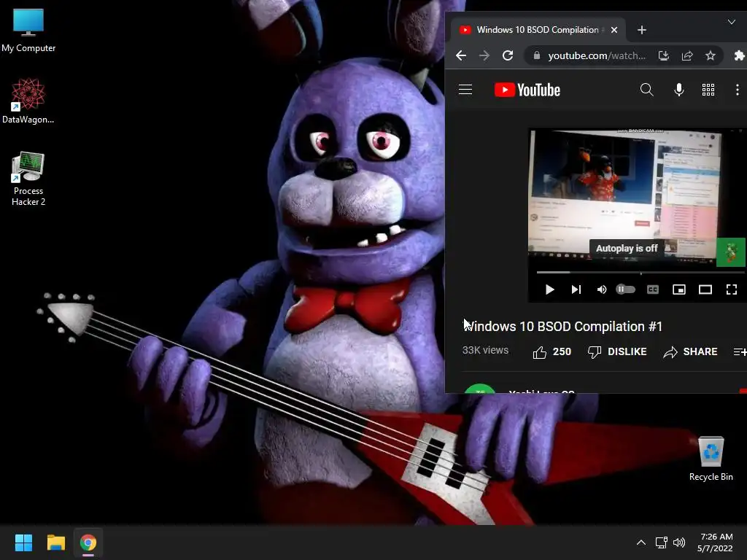Reload the YouTube page
747x560 pixels.
point(508,55)
